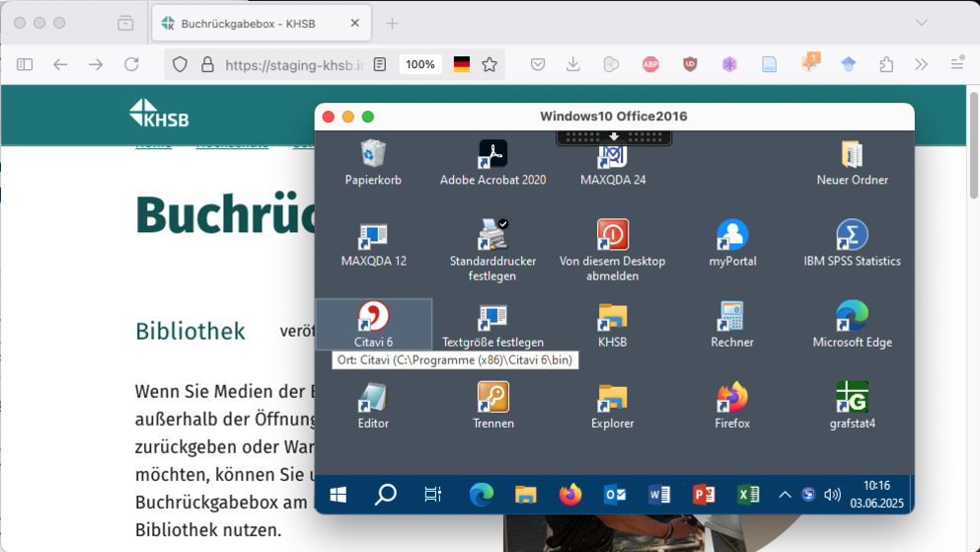
Task: Open the grafstat4 desktop shortcut
Action: point(852,406)
